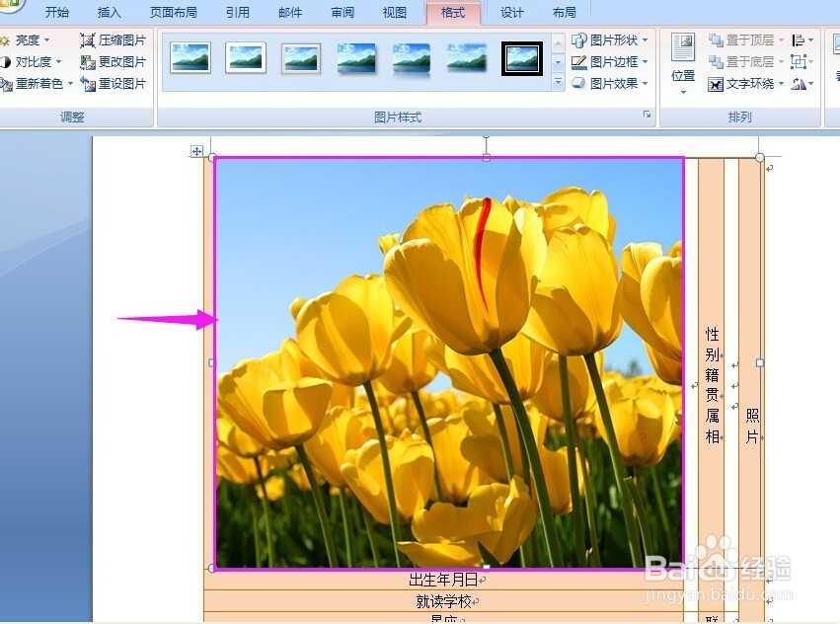Open the 图片形状 (Picture Shape) tool

pos(608,39)
